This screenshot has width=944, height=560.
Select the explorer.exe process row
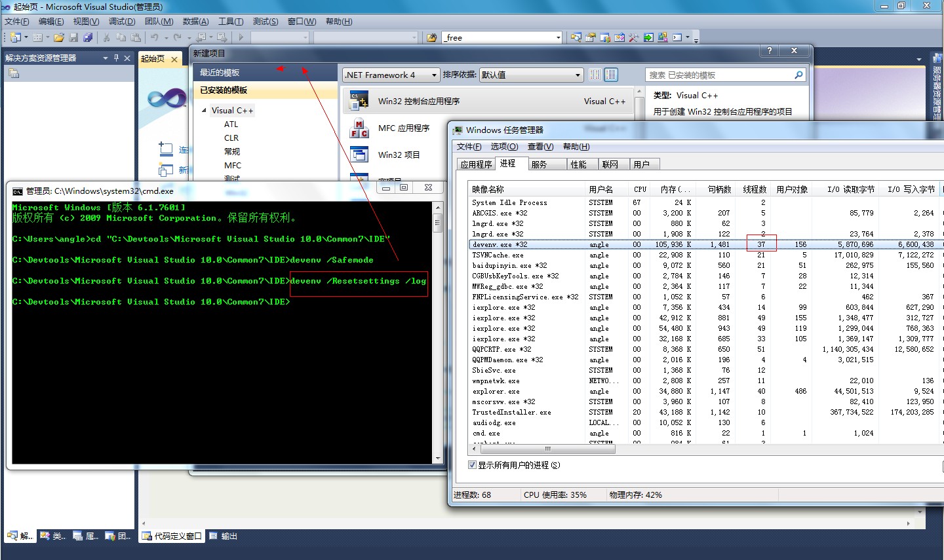point(705,391)
